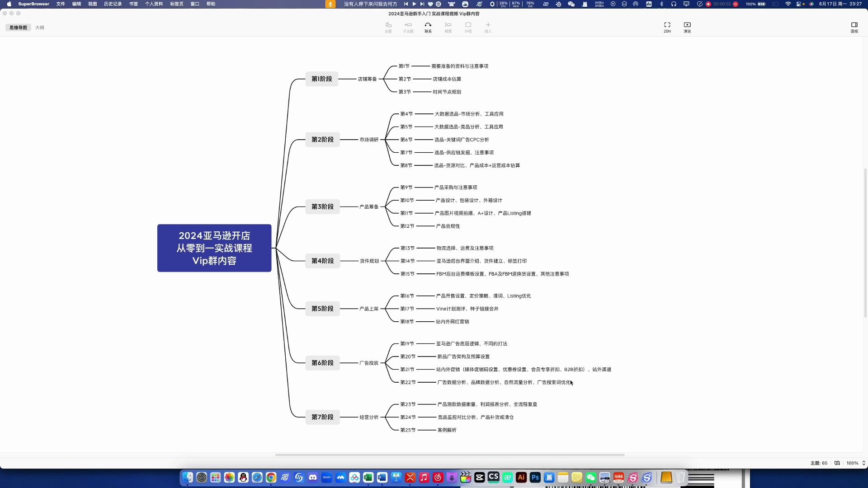Open Finder from the dock
Image resolution: width=868 pixels, height=488 pixels.
click(188, 478)
